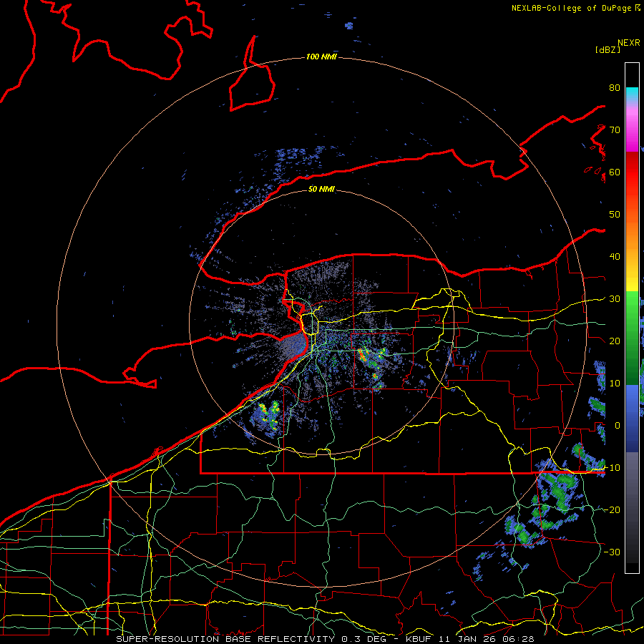Click the Super-Resolution Base Reflectivity caption
Image resolution: width=644 pixels, height=644 pixels.
coord(225,639)
